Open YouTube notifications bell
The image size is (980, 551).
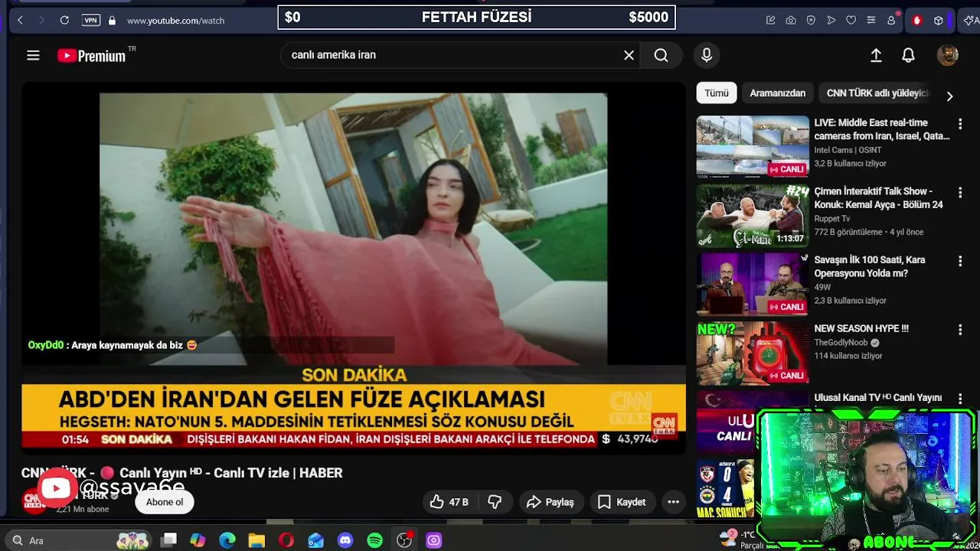pos(908,55)
